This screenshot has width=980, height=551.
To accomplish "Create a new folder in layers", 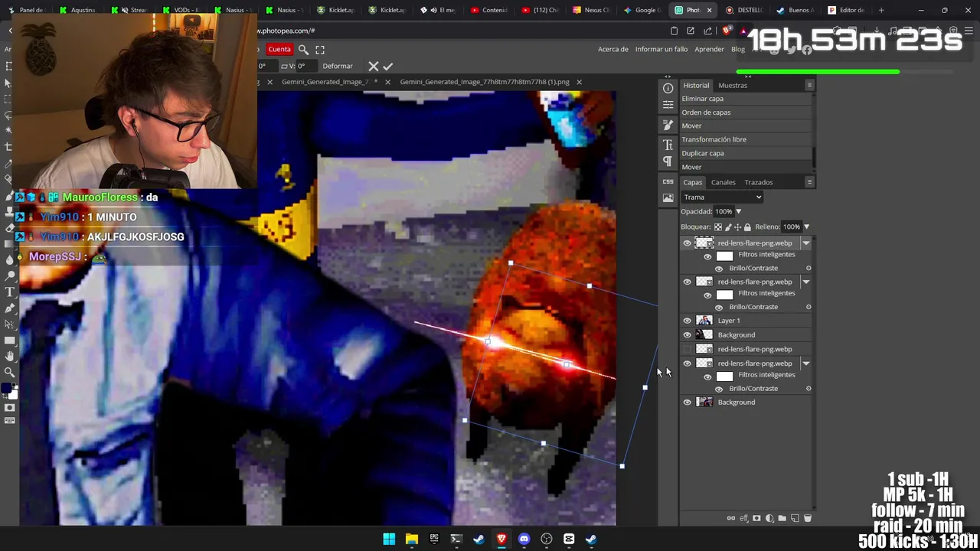I will coord(782,518).
